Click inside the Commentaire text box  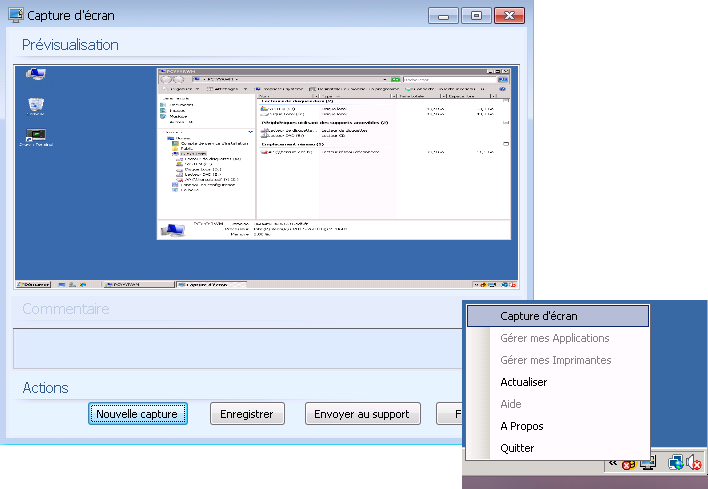tap(238, 348)
